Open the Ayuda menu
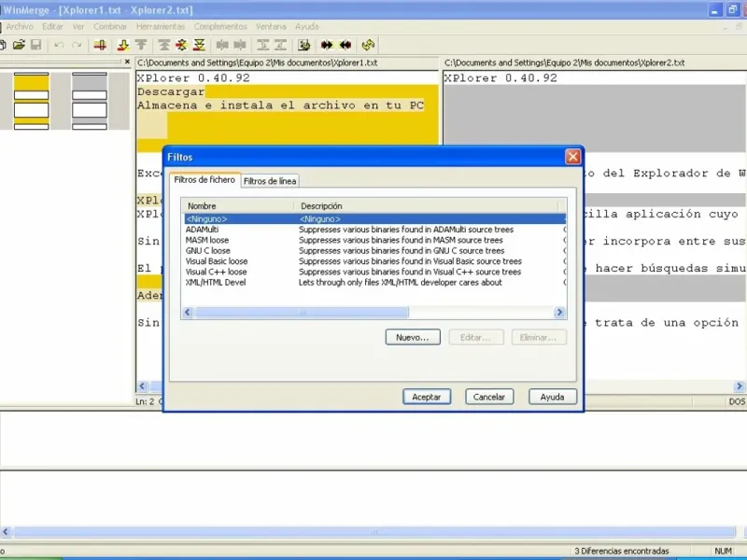 pyautogui.click(x=307, y=27)
